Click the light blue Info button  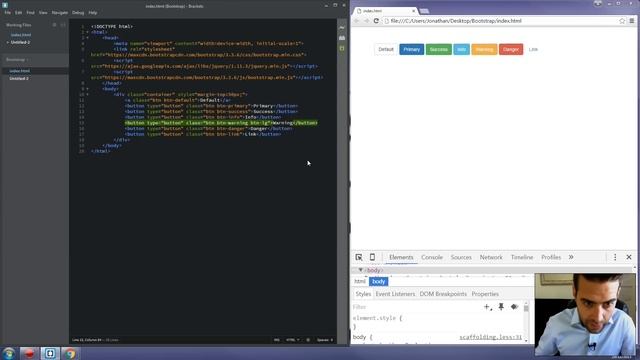[x=462, y=49]
